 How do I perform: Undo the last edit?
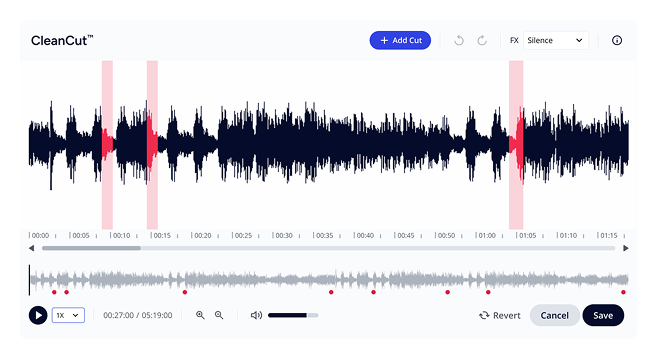point(459,40)
